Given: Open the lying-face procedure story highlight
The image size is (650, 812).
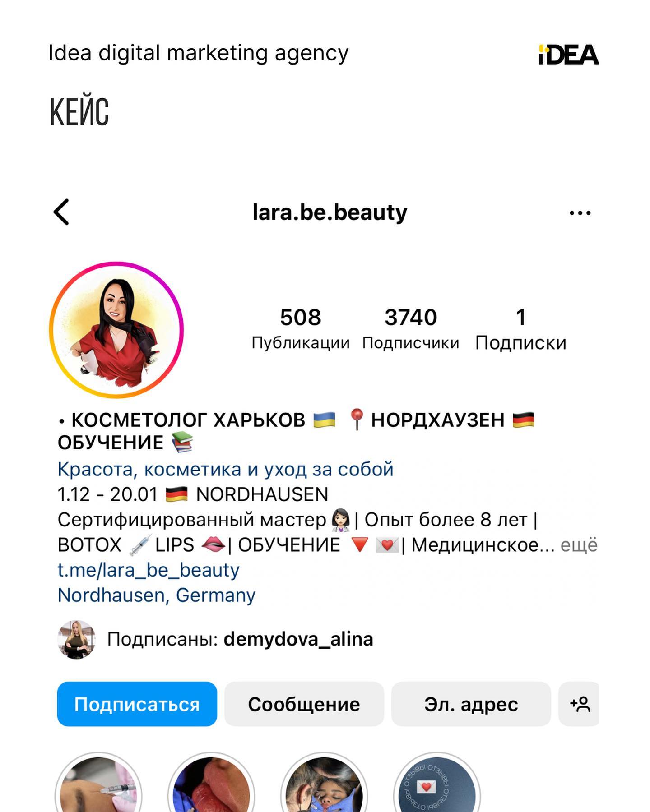Looking at the screenshot, I should point(324,783).
